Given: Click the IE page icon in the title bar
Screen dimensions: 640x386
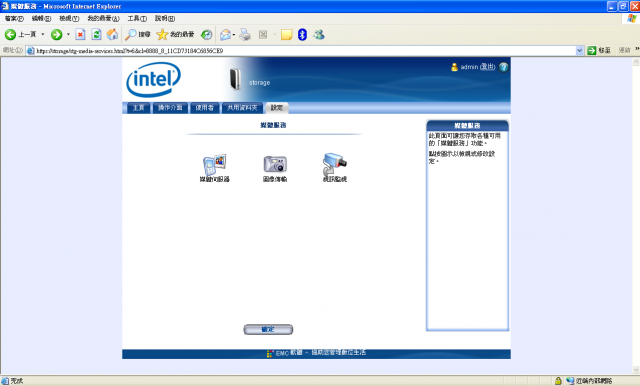Looking at the screenshot, I should tap(5, 6).
